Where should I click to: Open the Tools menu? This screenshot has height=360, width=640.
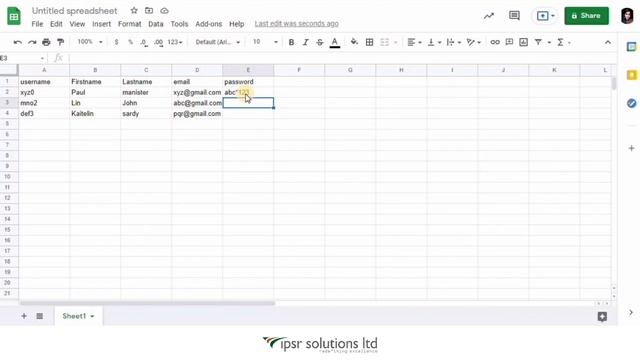179,24
